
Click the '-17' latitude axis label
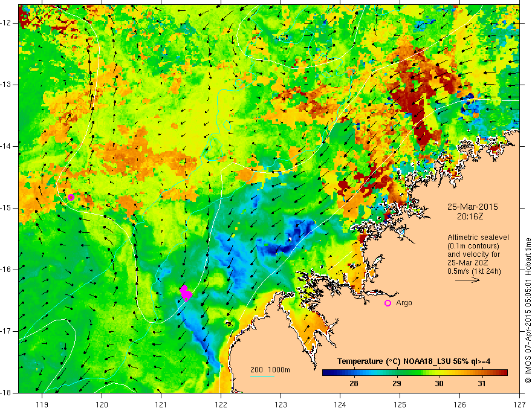(7, 331)
